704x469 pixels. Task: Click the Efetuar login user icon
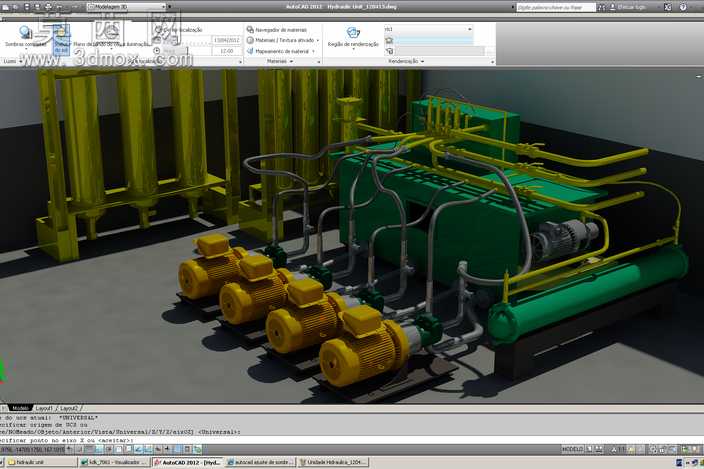(612, 7)
